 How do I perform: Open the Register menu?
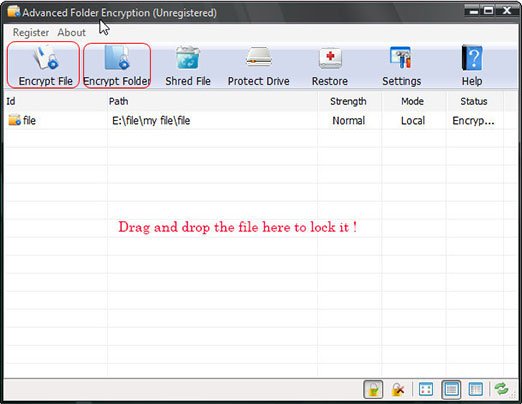pyautogui.click(x=31, y=32)
